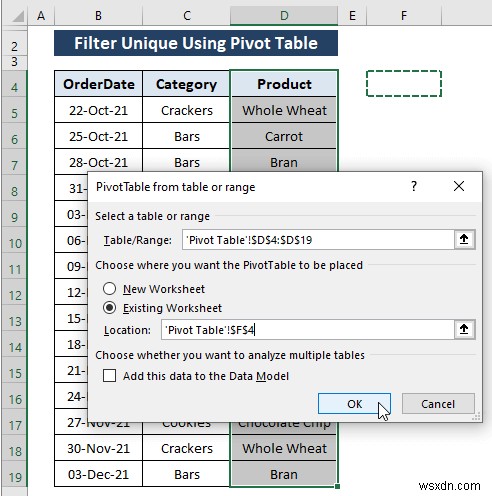The image size is (492, 496).
Task: Select the New Worksheet radio option
Action: 110,289
